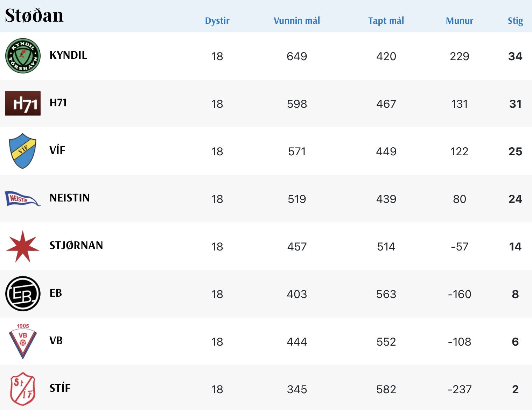The image size is (532, 410).
Task: Click the red StÍF shield logo
Action: [x=23, y=389]
